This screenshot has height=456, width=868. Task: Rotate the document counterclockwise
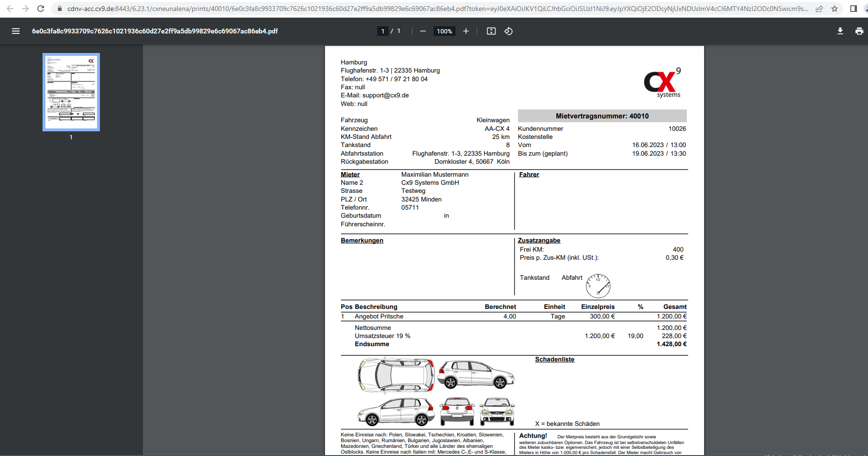(509, 31)
